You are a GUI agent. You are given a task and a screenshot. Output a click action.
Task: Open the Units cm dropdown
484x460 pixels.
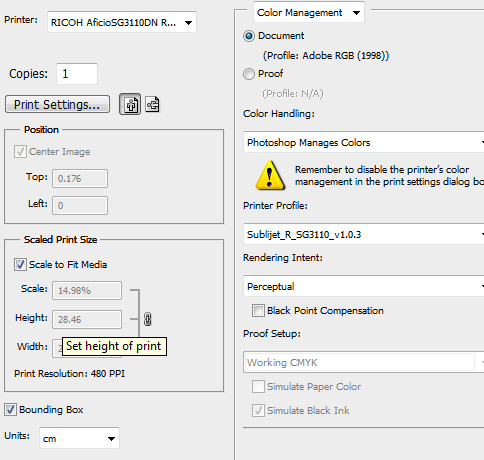click(79, 438)
